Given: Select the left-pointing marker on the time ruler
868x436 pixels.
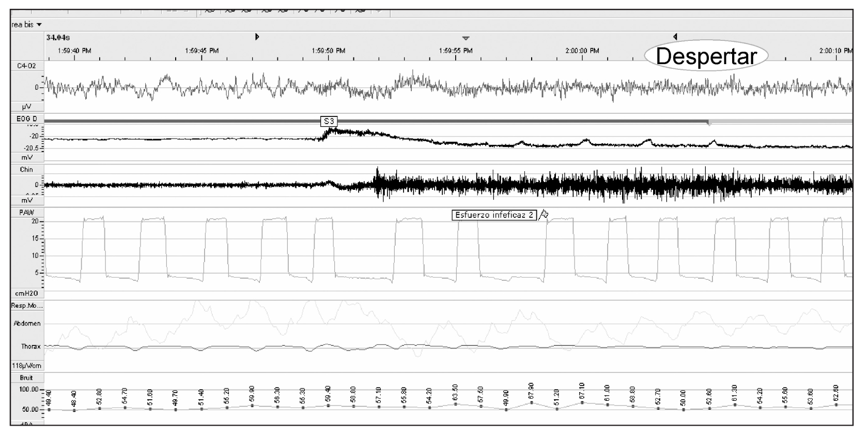Looking at the screenshot, I should (675, 37).
